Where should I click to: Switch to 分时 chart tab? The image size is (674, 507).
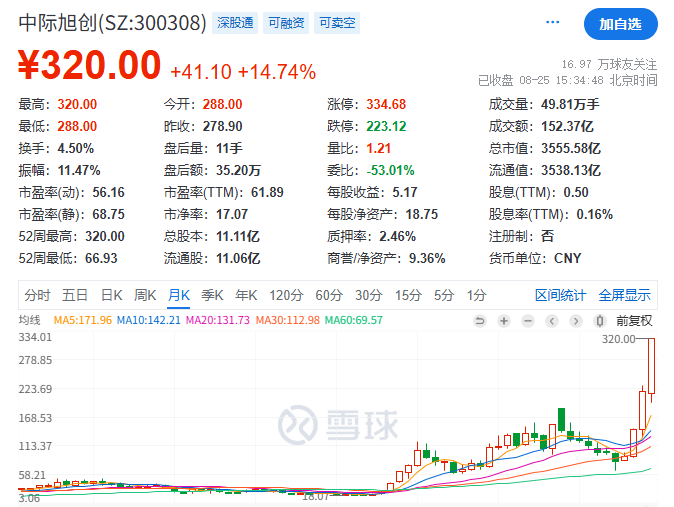37,295
